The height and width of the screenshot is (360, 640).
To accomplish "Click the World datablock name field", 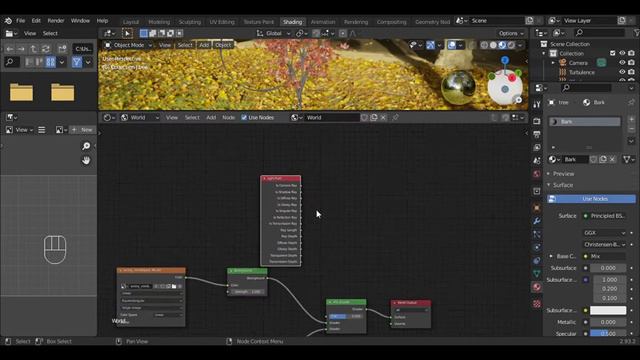I will (332, 118).
